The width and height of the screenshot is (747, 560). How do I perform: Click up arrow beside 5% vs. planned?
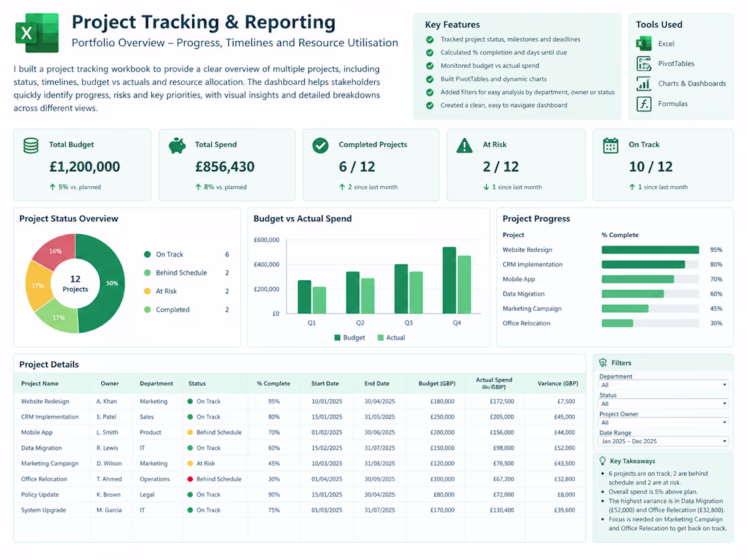tap(52, 187)
